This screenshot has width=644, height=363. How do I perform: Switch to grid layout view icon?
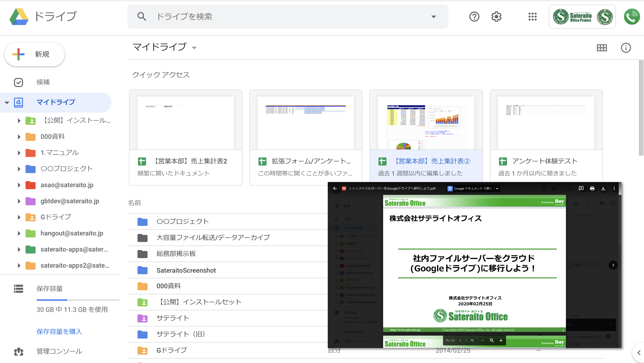[x=602, y=48]
